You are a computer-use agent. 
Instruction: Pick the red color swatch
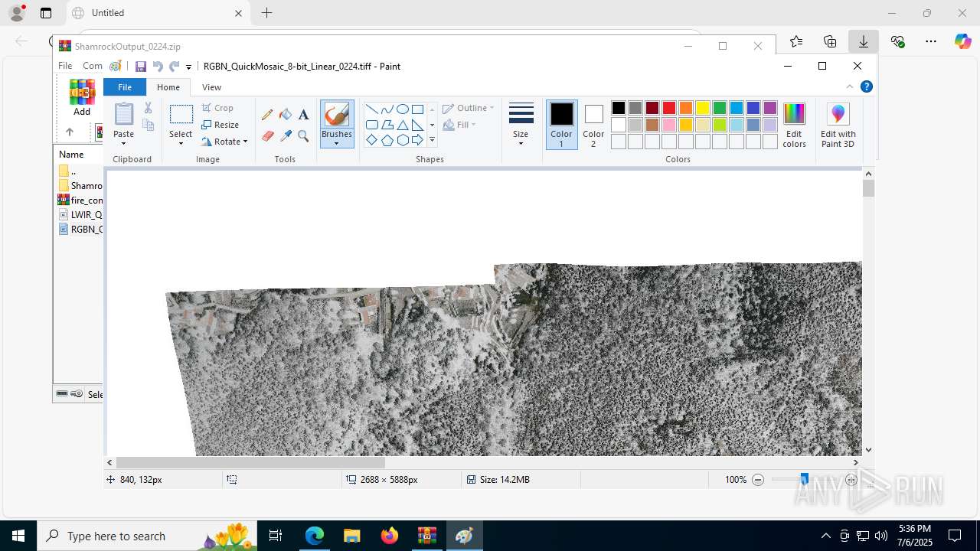tap(669, 108)
